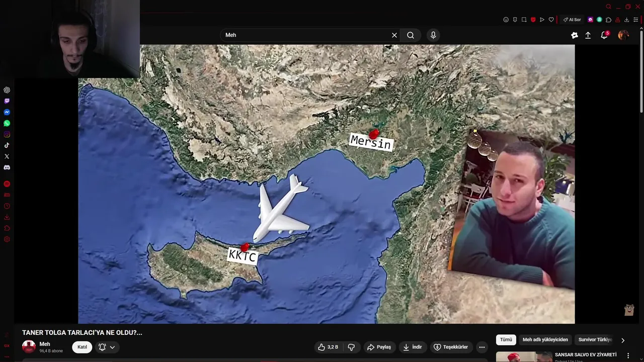
Task: Open Instagram in the sidebar
Action: click(x=7, y=134)
